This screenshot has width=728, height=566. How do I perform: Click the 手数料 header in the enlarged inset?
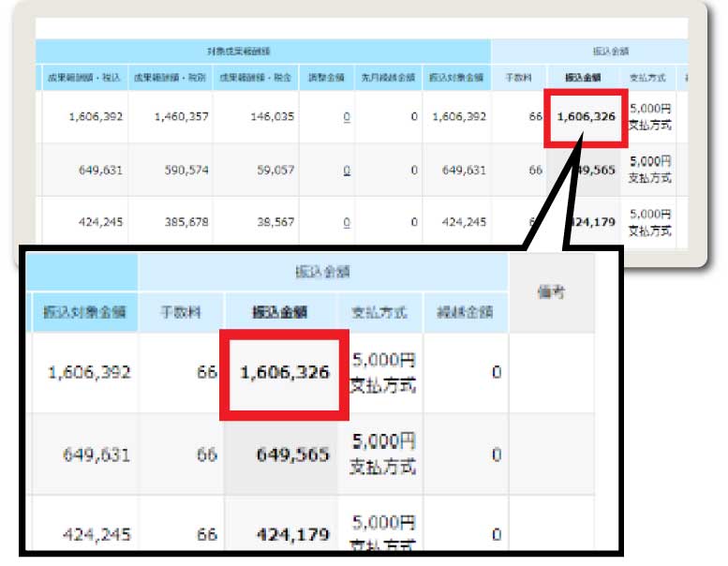tap(182, 313)
